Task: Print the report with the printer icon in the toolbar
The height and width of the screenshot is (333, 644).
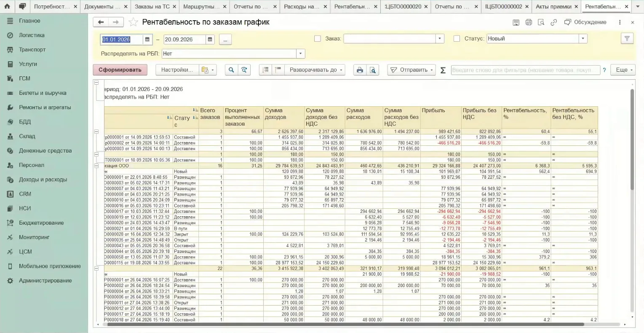Action: coord(360,70)
